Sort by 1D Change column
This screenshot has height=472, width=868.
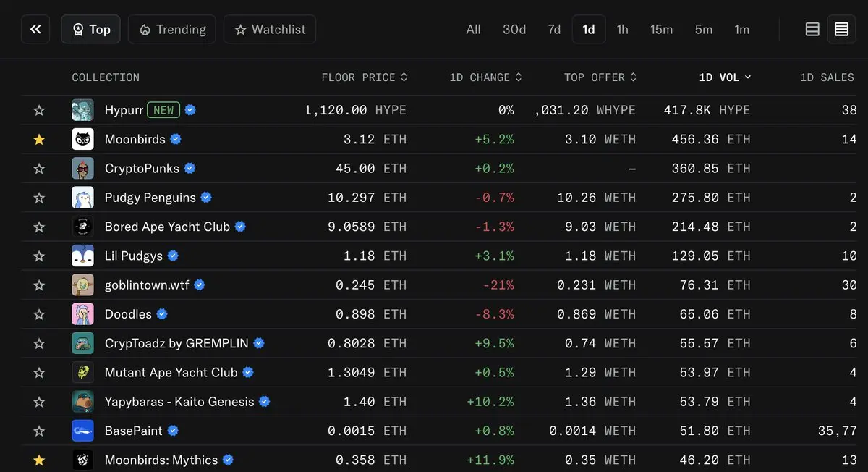pos(485,77)
